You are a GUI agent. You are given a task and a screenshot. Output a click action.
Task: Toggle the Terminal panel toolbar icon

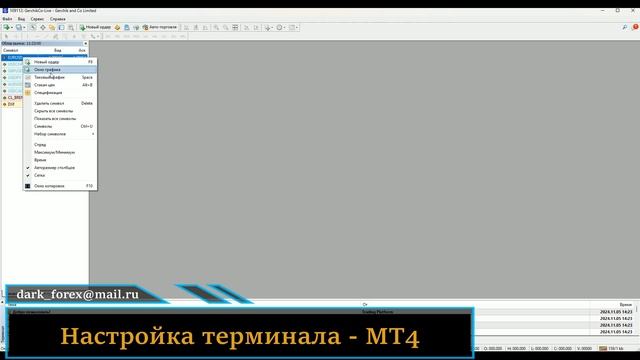(x=61, y=27)
